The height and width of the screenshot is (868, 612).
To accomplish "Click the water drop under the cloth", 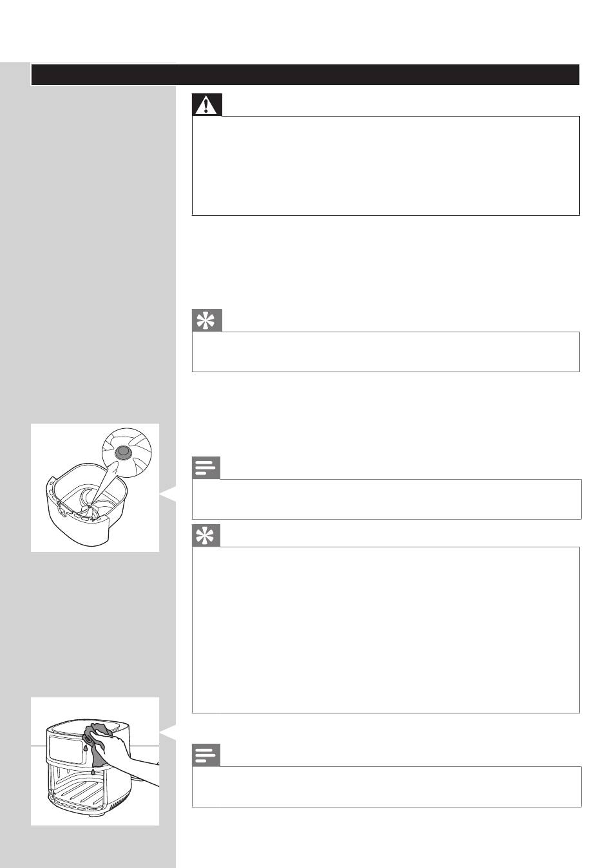I will click(x=93, y=771).
